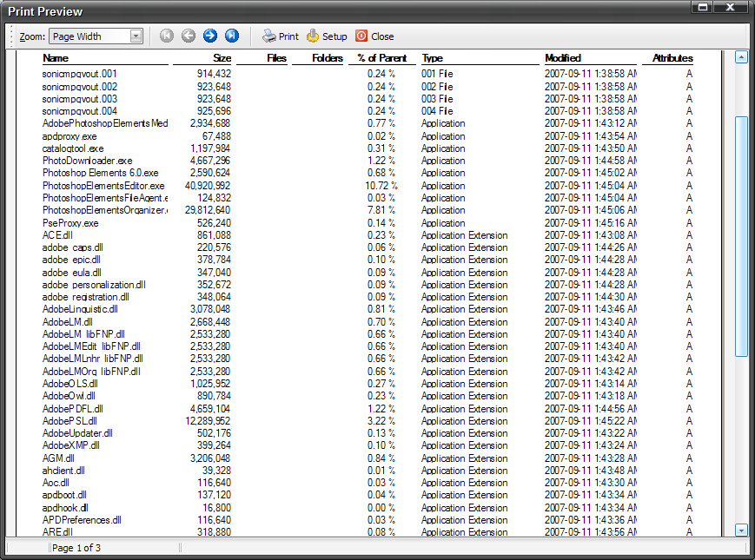
Task: Click the toolbar grip handle
Action: (11, 36)
